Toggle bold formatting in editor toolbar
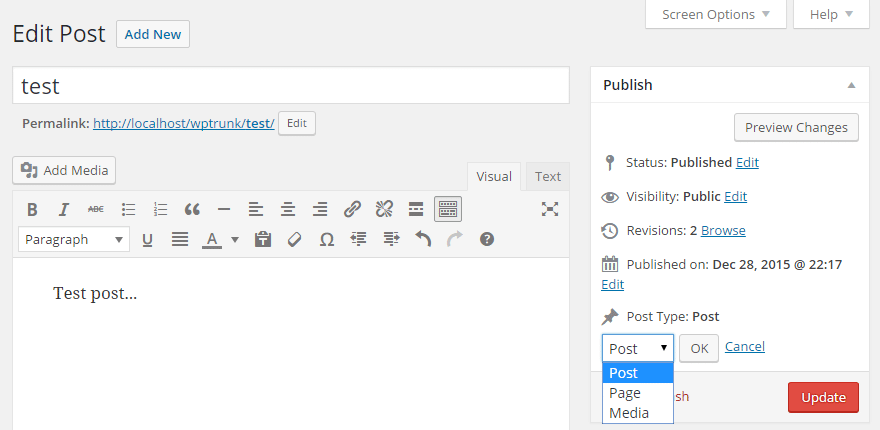 [x=32, y=209]
